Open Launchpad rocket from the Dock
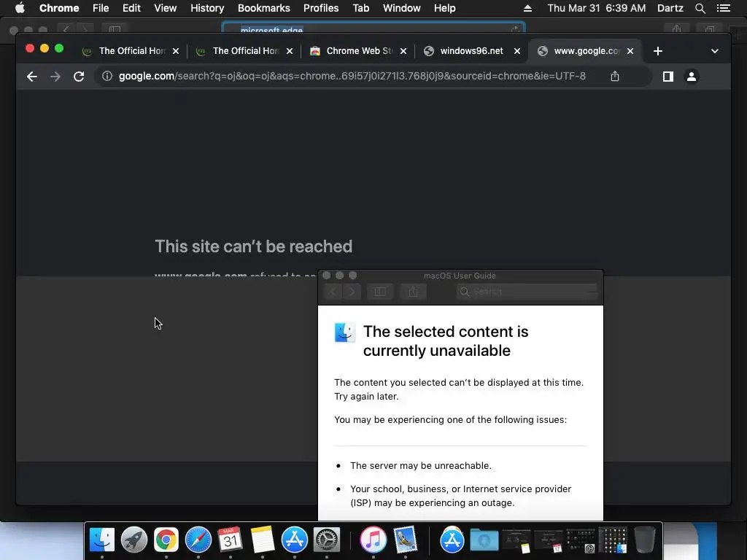Viewport: 747px width, 560px height. (x=134, y=540)
